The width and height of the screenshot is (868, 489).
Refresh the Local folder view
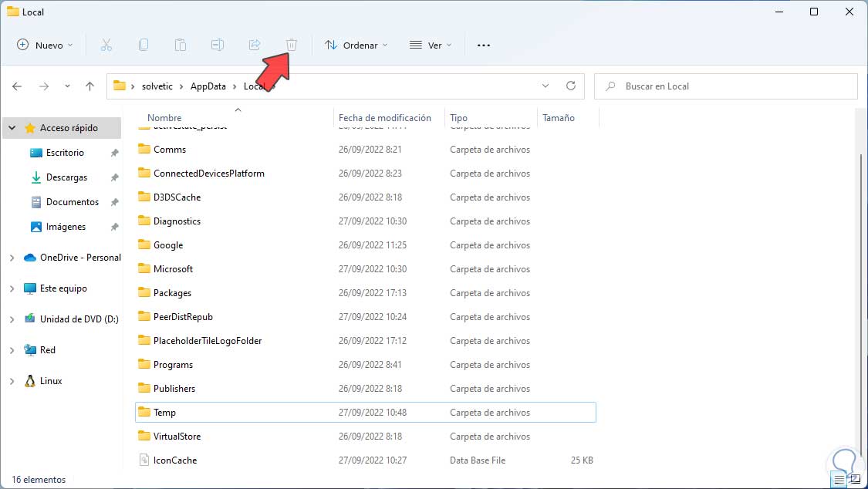pyautogui.click(x=571, y=86)
